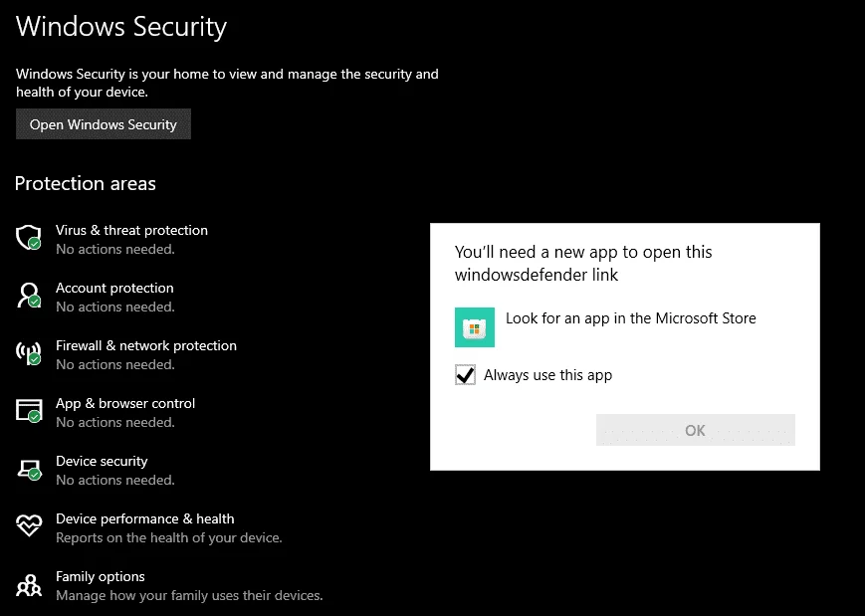Screen dimensions: 865x616
Task: Click the Open Windows Security button
Action: tap(104, 124)
